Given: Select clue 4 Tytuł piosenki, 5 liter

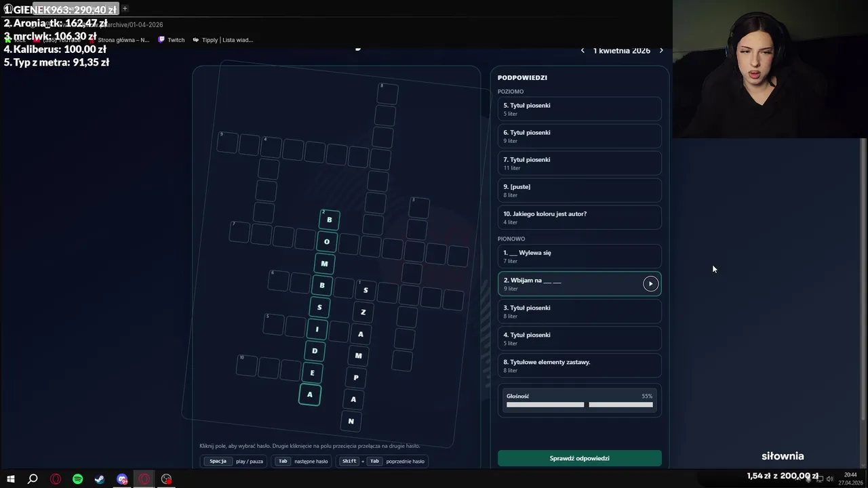Looking at the screenshot, I should pos(579,339).
